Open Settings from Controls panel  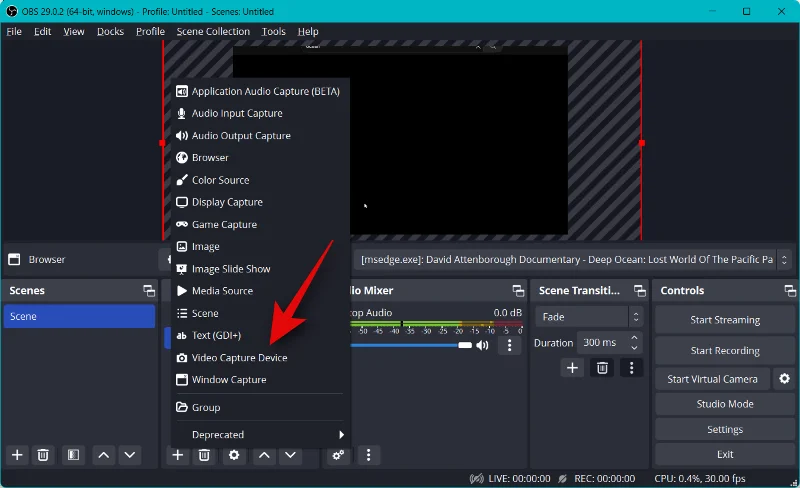click(x=725, y=429)
